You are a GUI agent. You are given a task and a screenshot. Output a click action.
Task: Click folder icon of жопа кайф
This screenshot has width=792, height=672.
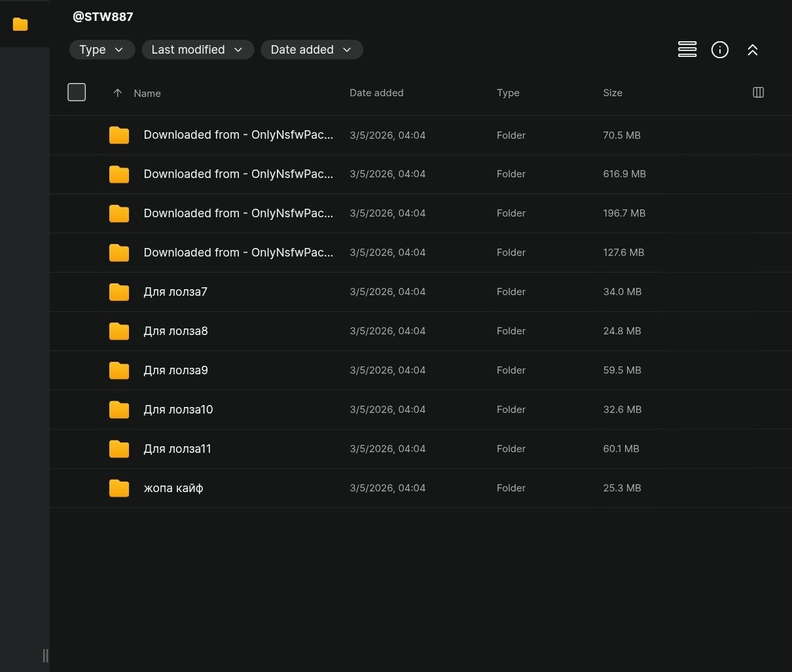pos(119,488)
